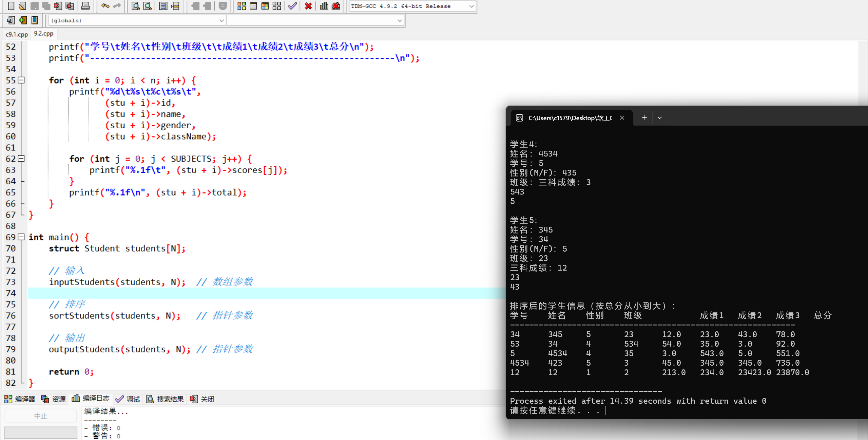Click the Find magnifier icon
Viewport: 868px width, 440px height.
(135, 6)
